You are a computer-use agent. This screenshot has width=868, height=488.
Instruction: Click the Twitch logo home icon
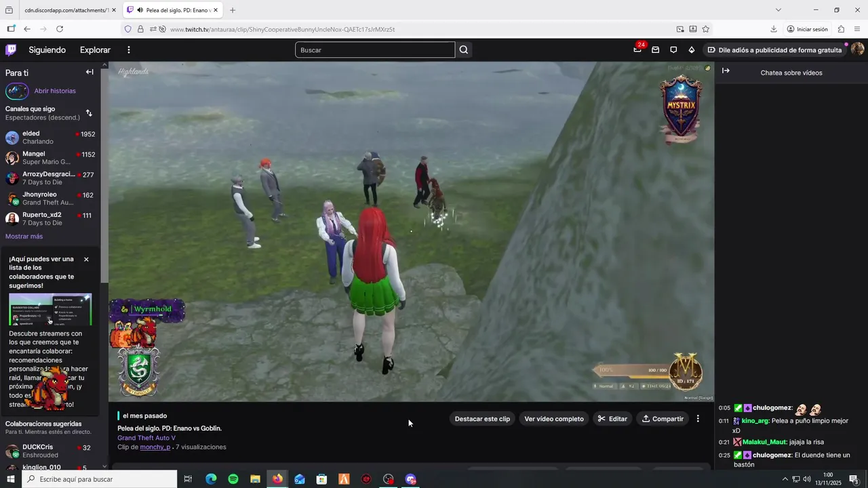pos(11,49)
